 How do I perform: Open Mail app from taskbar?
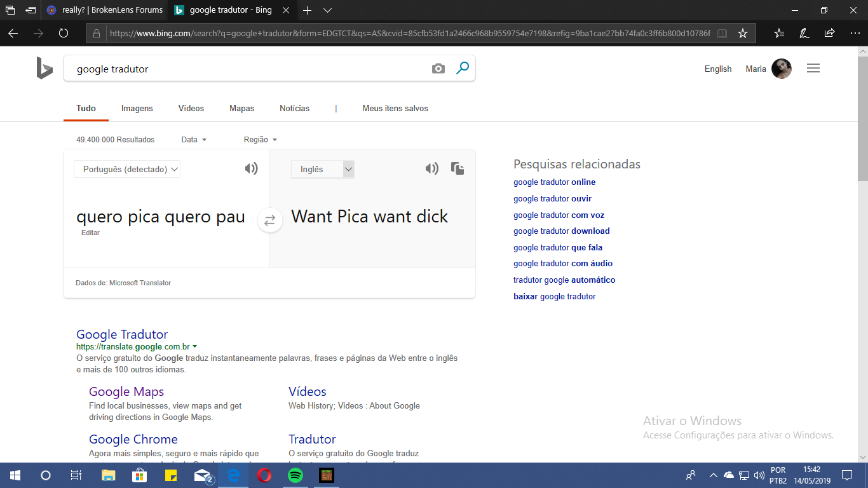(x=203, y=475)
